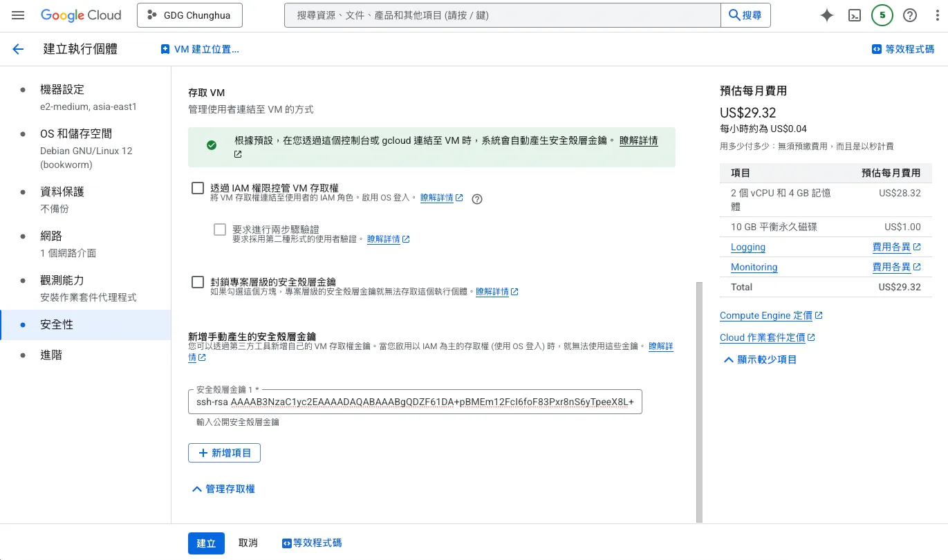Toggle 要求進行兩步驟驗證 checkbox
This screenshot has height=560, width=948.
coord(220,230)
